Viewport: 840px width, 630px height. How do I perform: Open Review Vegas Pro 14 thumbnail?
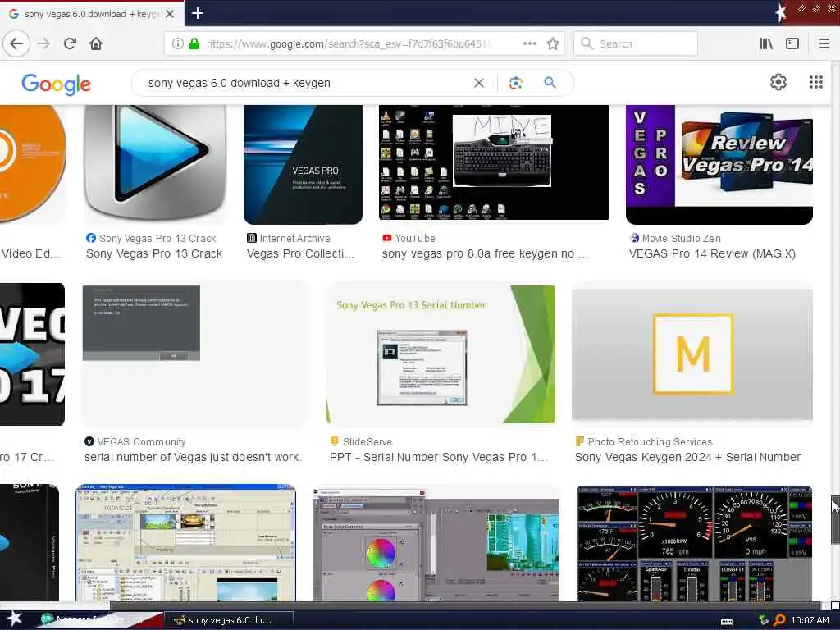pos(719,164)
